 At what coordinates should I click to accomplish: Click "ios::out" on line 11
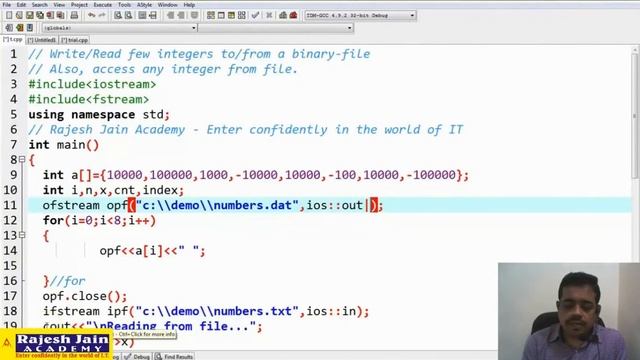pyautogui.click(x=335, y=205)
